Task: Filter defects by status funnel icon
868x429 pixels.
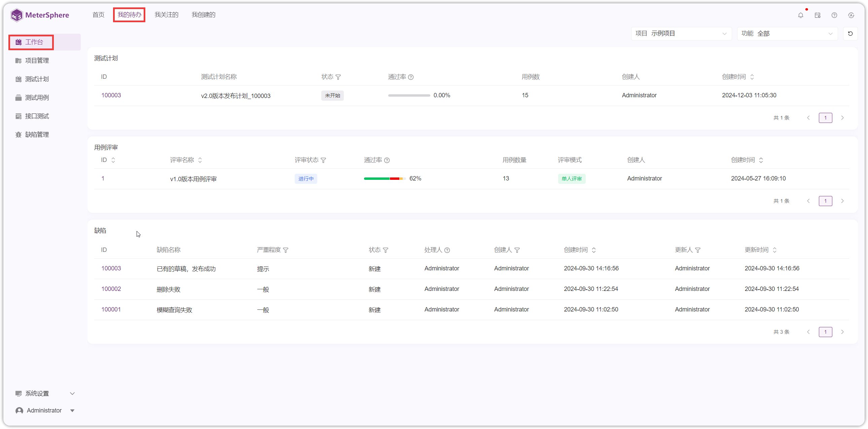Action: point(386,250)
